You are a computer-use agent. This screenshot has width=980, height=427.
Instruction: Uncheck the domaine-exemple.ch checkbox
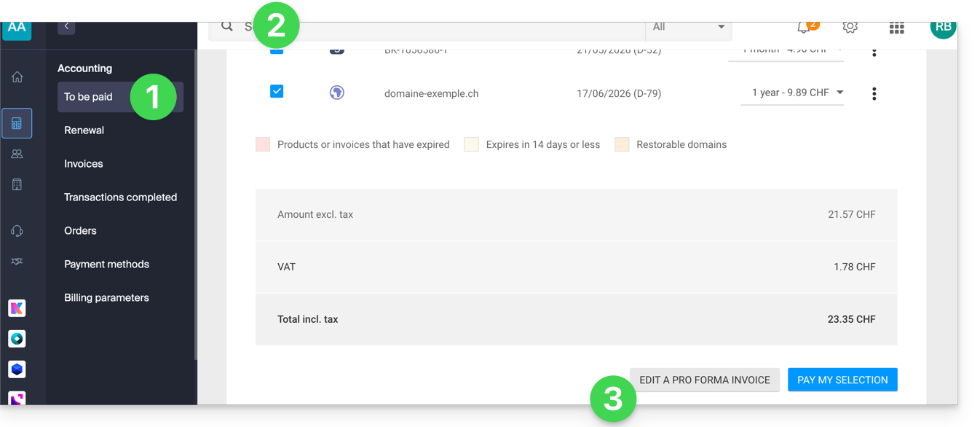coord(277,92)
